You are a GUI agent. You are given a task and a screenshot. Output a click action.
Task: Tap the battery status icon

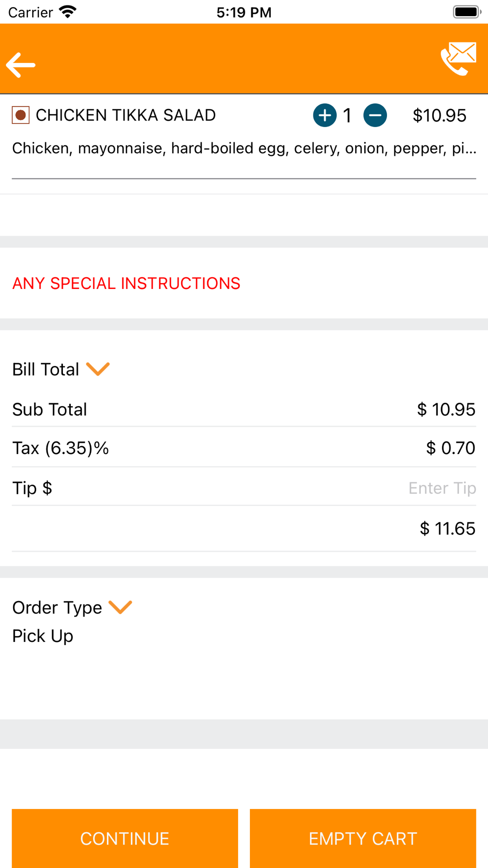(466, 12)
